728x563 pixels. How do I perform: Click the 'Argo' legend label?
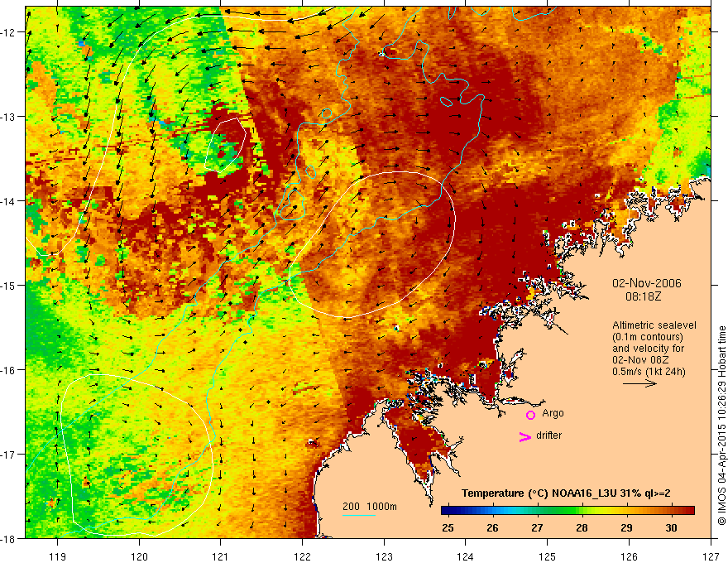click(553, 413)
